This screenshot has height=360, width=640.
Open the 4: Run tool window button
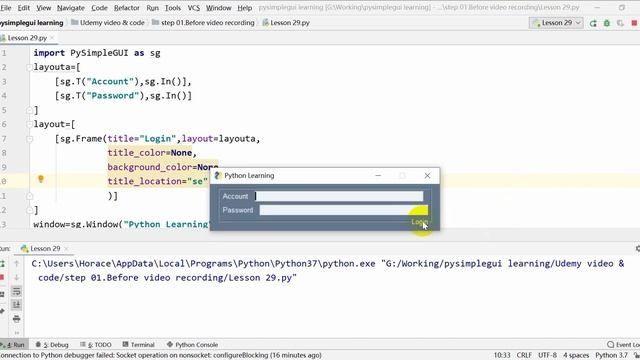coord(14,344)
